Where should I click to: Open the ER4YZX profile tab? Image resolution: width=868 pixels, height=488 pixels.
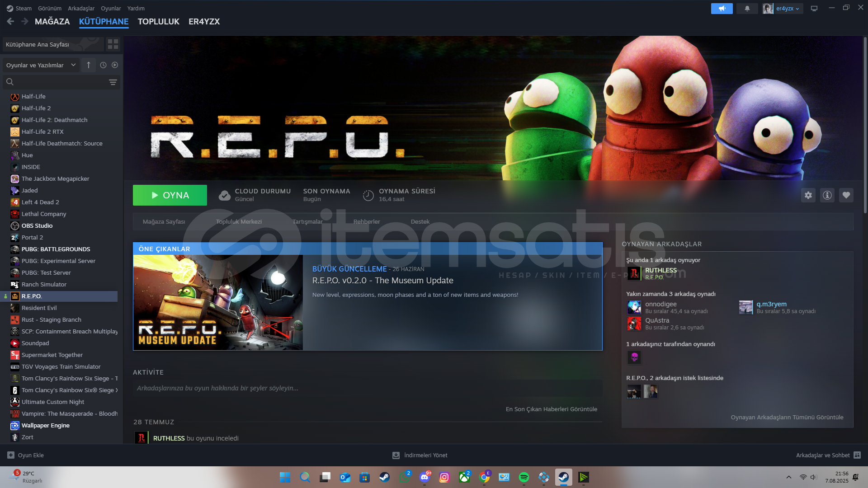pyautogui.click(x=204, y=22)
